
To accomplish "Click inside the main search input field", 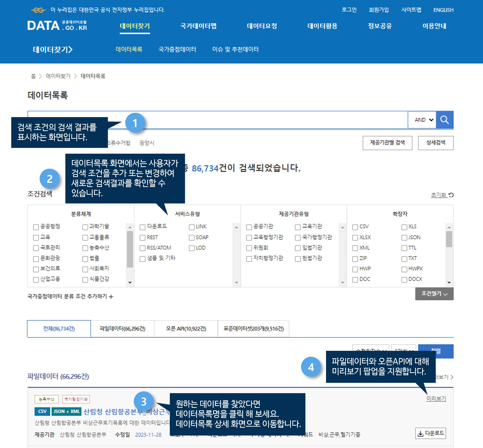I will click(x=267, y=120).
